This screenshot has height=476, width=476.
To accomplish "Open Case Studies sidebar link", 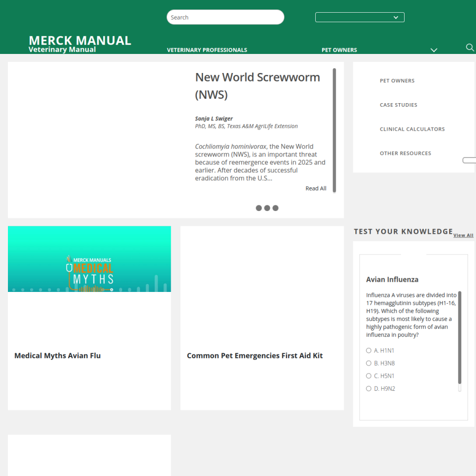I will 398,105.
